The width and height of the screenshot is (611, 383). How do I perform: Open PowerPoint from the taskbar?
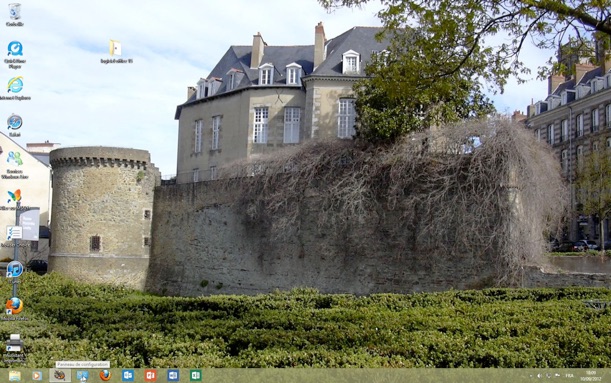coord(150,376)
